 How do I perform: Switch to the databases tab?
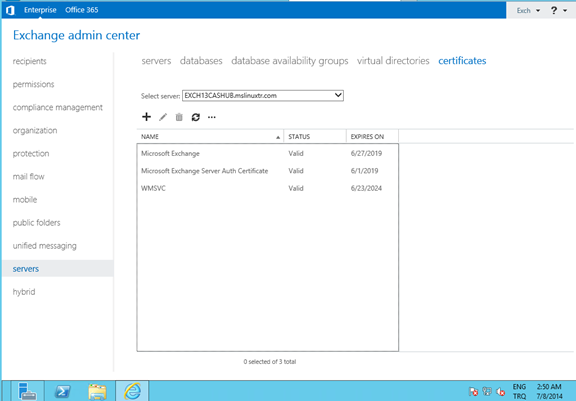201,61
